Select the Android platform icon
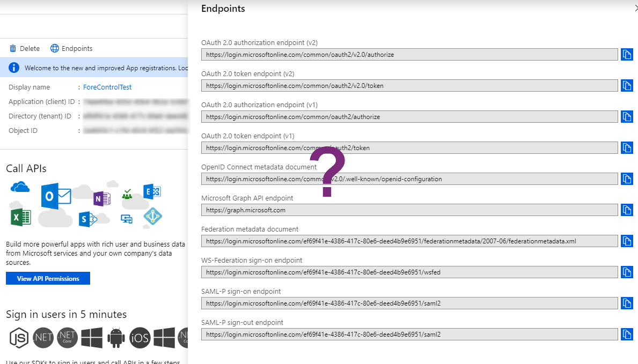Screen dimensions: 638x364 (x=116, y=338)
